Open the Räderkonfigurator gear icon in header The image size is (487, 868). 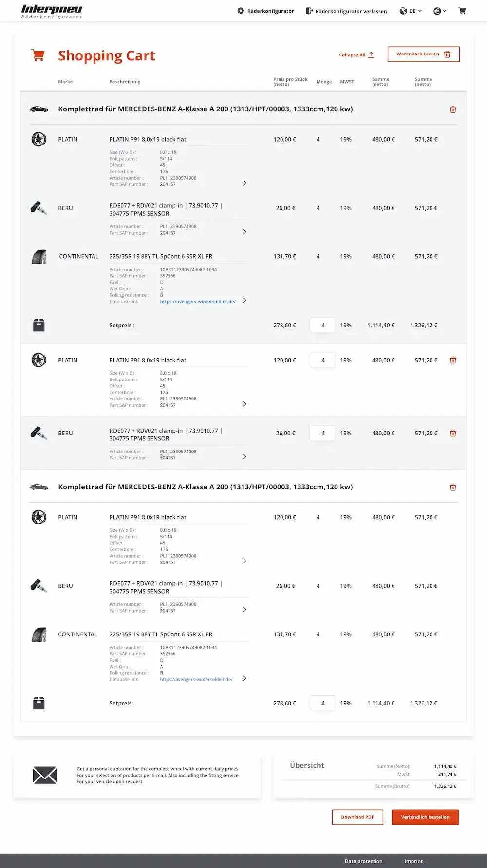click(241, 11)
